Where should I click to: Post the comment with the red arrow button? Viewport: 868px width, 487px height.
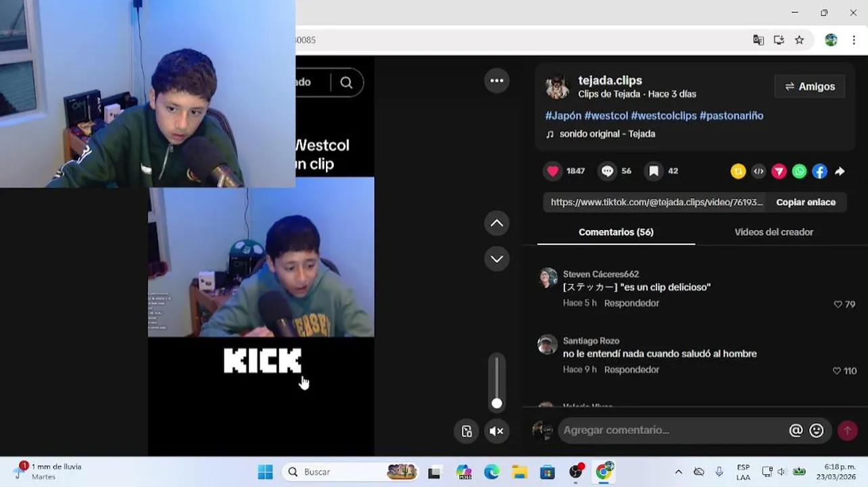[x=847, y=430]
